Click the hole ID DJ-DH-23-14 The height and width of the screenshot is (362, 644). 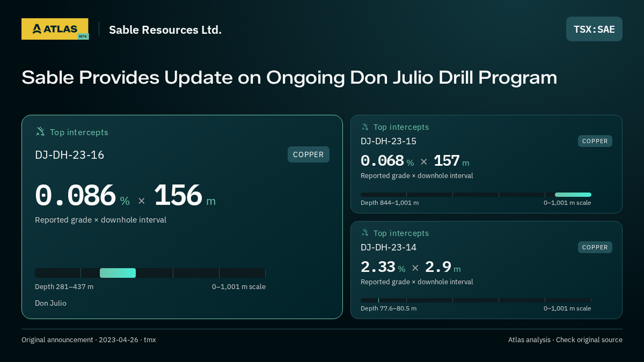tap(389, 247)
